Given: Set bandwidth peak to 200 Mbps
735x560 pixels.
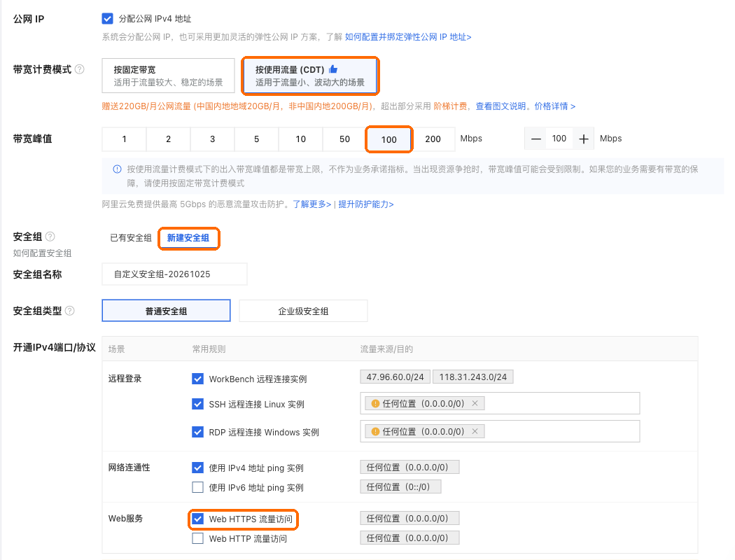Looking at the screenshot, I should pyautogui.click(x=433, y=139).
